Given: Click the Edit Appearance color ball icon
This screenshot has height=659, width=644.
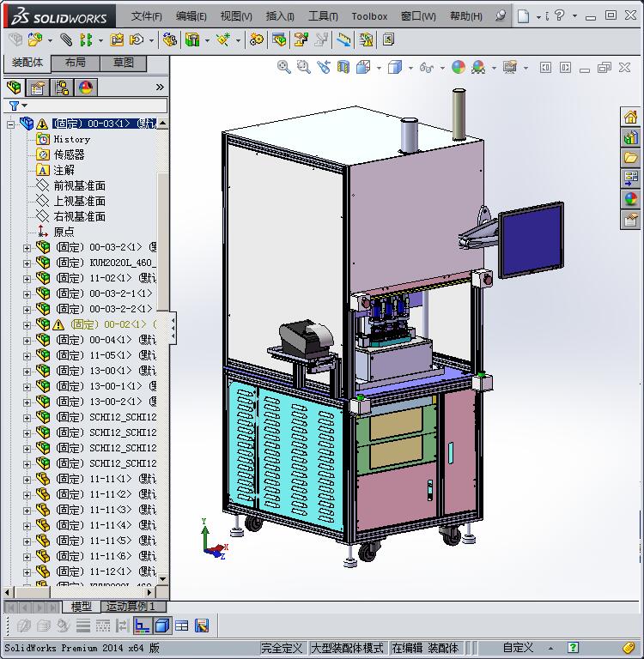Looking at the screenshot, I should pos(458,67).
